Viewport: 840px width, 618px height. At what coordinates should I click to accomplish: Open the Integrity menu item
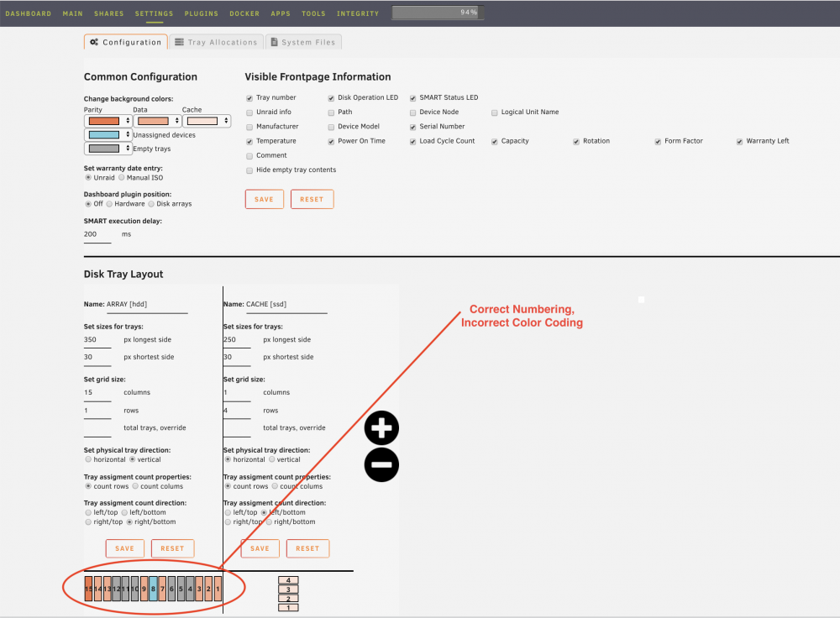358,13
